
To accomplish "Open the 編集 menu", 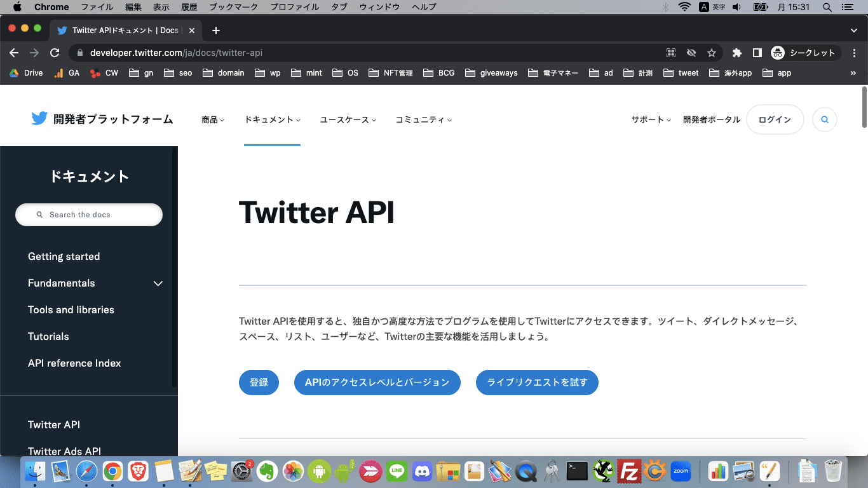I will click(133, 7).
